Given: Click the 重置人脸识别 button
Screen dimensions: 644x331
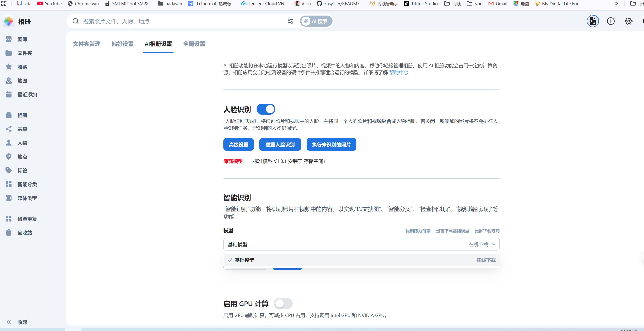Looking at the screenshot, I should click(280, 145).
